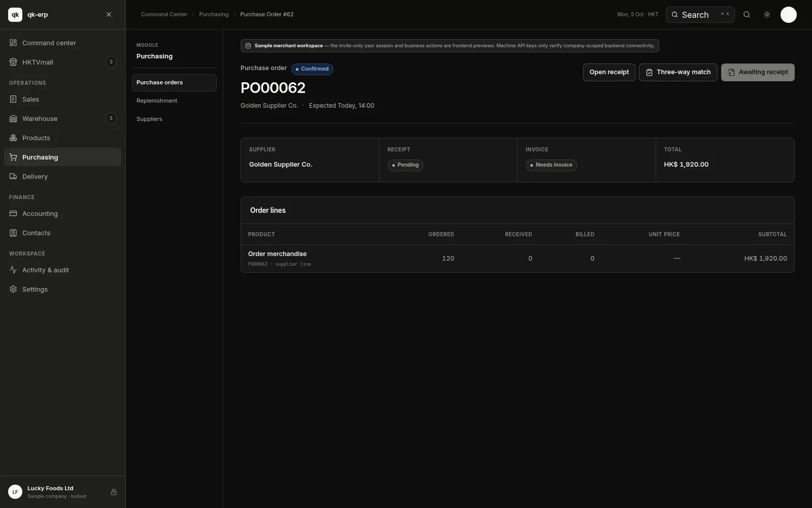
Task: Click the Order merchandise product row
Action: [517, 259]
